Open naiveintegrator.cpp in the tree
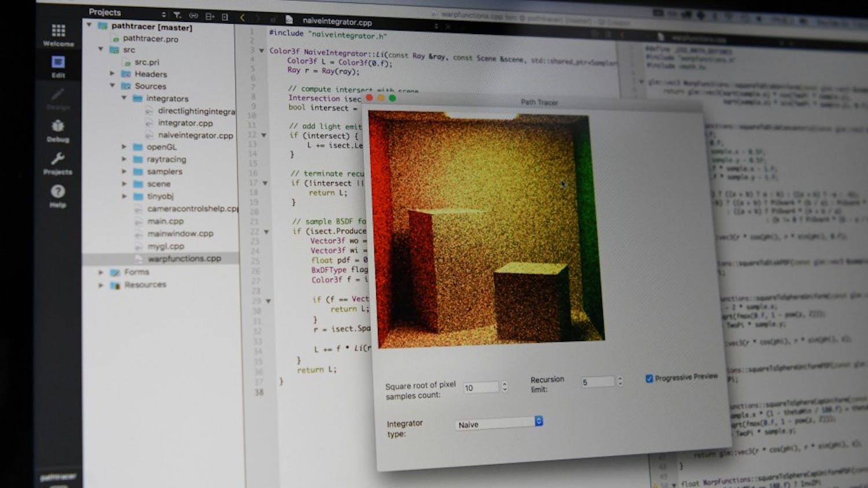Image resolution: width=868 pixels, height=488 pixels. click(x=195, y=135)
